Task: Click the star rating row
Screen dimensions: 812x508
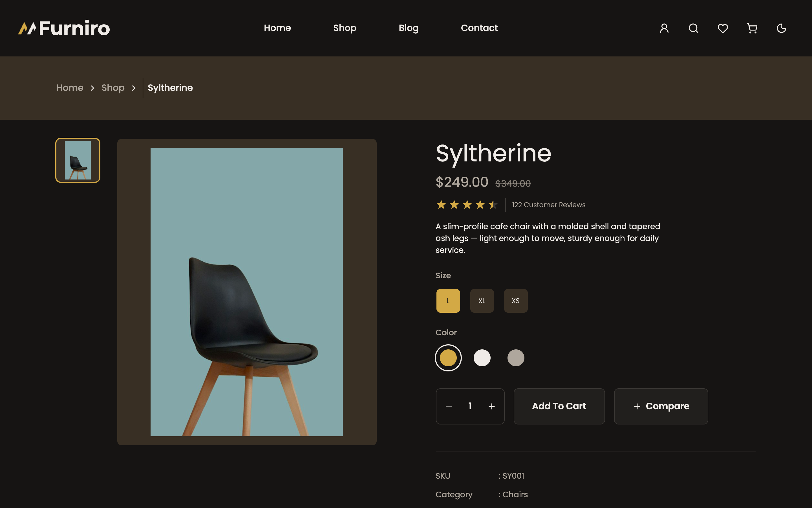Action: [467, 205]
